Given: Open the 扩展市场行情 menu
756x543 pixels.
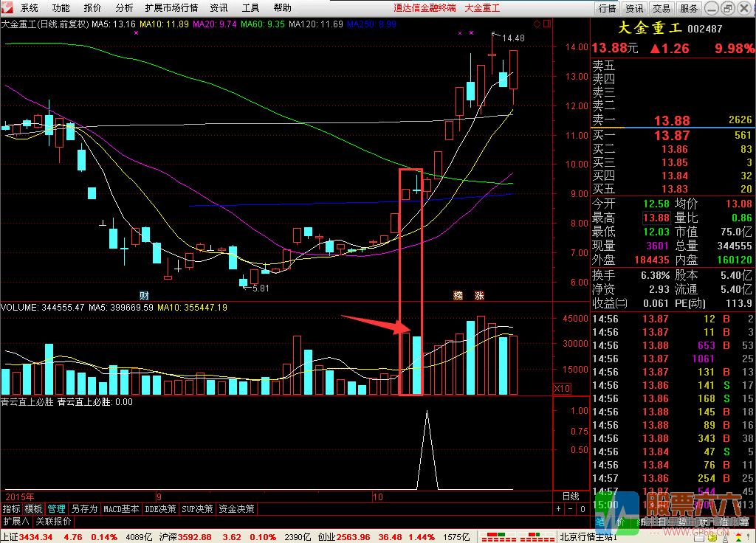Looking at the screenshot, I should click(x=171, y=7).
